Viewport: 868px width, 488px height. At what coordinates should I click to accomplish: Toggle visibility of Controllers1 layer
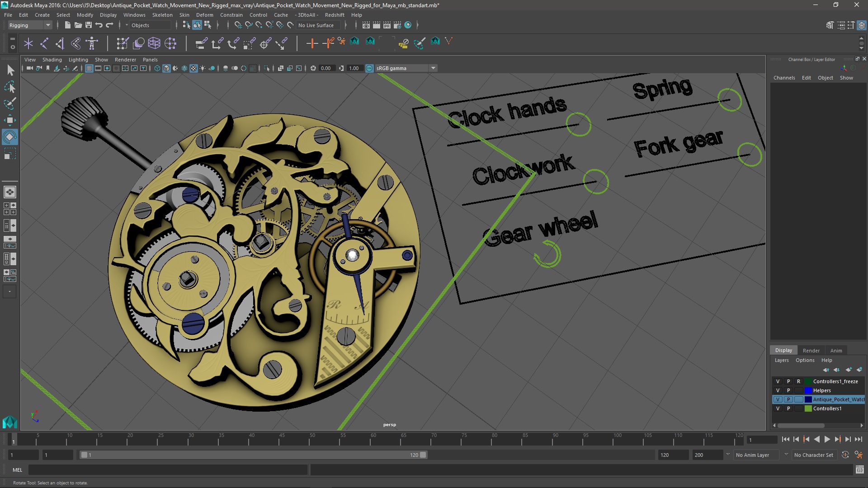point(778,408)
